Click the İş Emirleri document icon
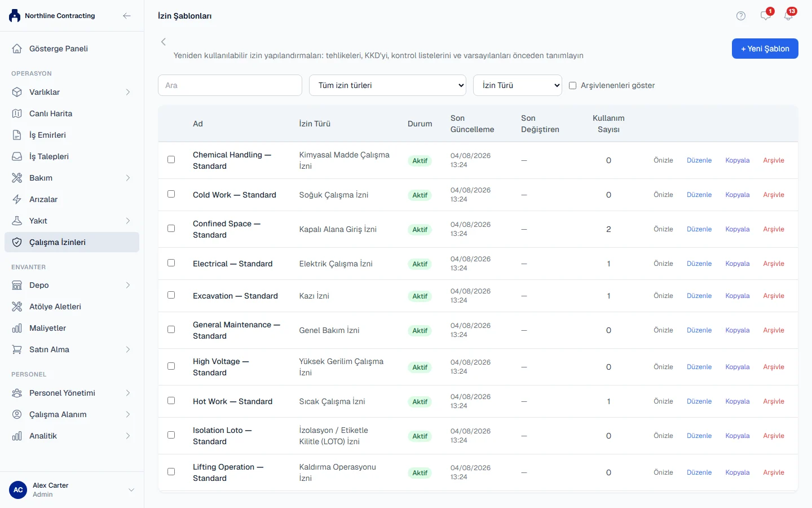 pyautogui.click(x=17, y=135)
